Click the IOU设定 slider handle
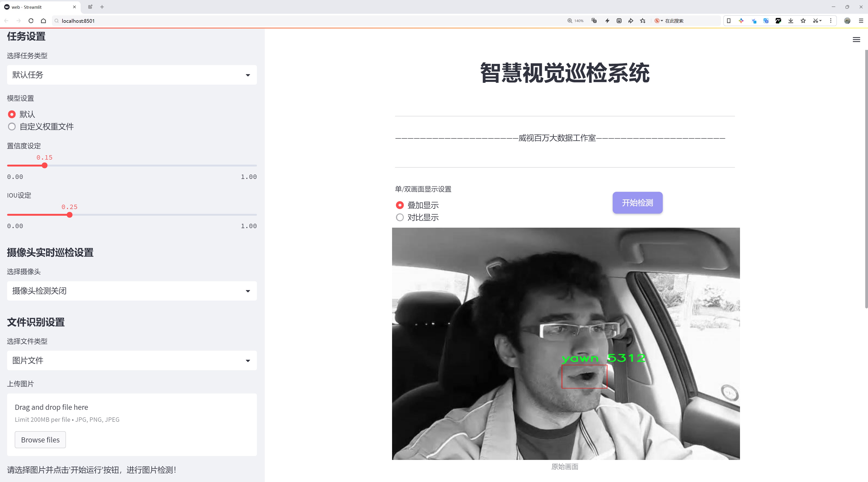868x482 pixels. point(69,215)
